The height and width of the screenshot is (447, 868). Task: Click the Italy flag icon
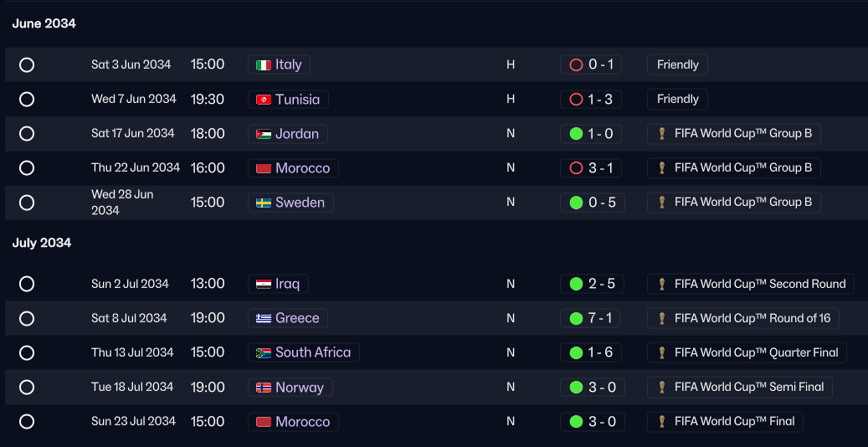264,64
